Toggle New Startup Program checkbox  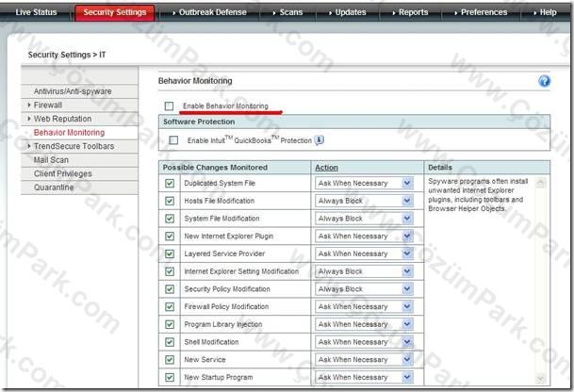tap(170, 377)
